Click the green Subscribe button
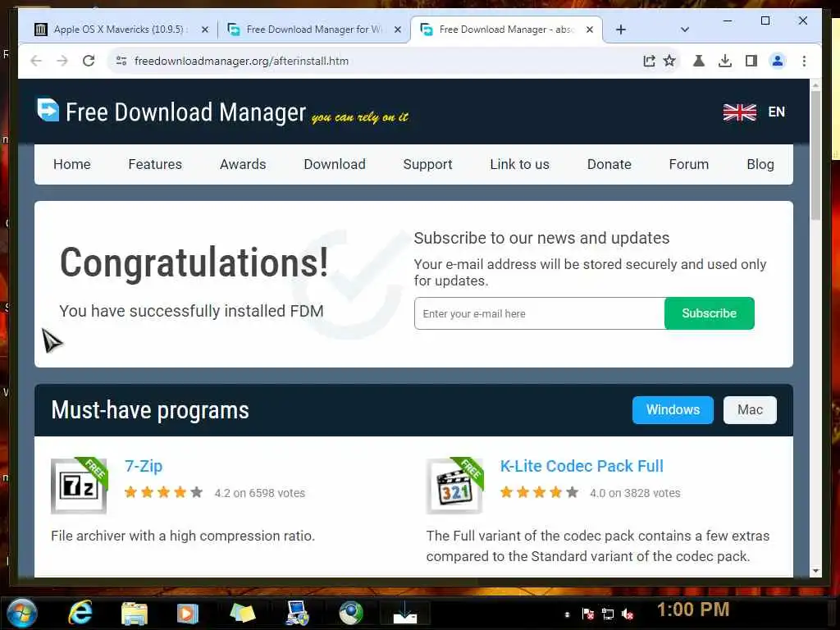Screen dimensions: 840x630 pyautogui.click(x=710, y=313)
